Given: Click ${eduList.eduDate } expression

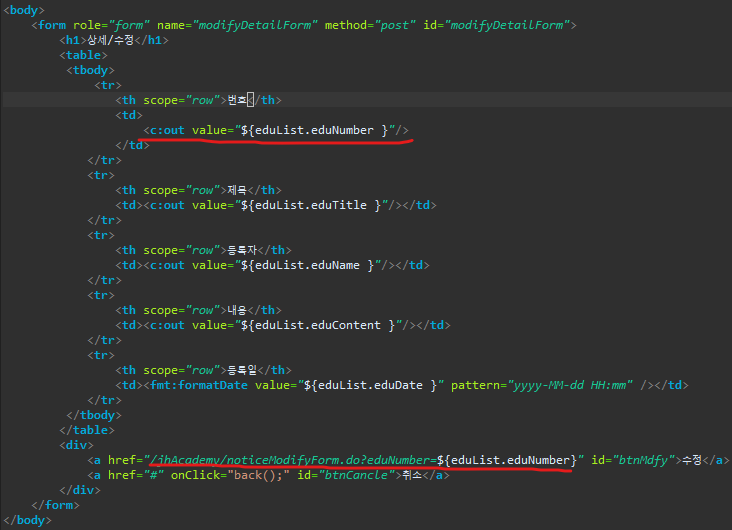Looking at the screenshot, I should point(370,385).
